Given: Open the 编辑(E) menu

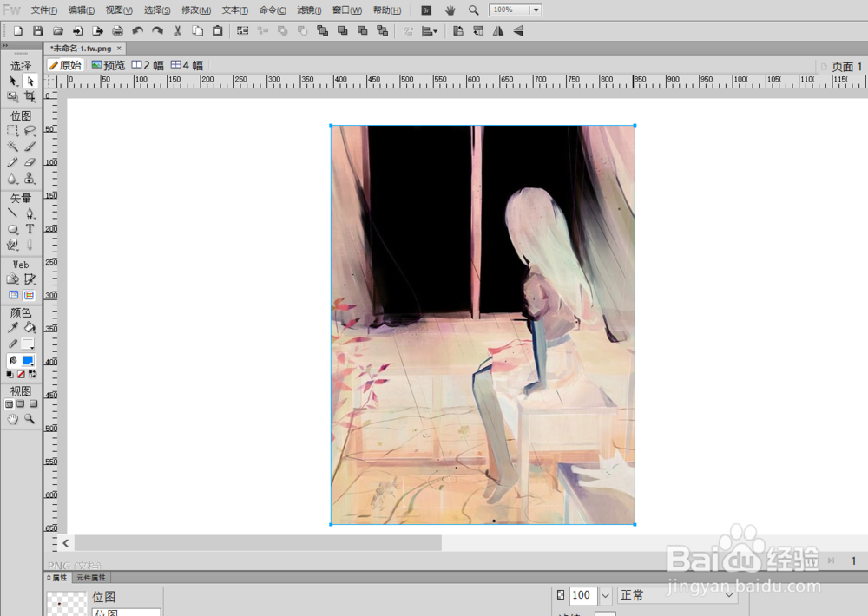Looking at the screenshot, I should tap(82, 10).
